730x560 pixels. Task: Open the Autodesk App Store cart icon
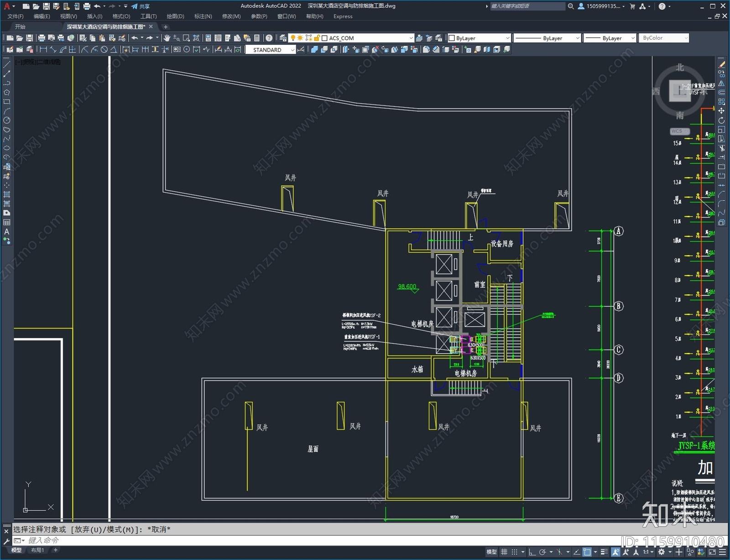click(632, 6)
